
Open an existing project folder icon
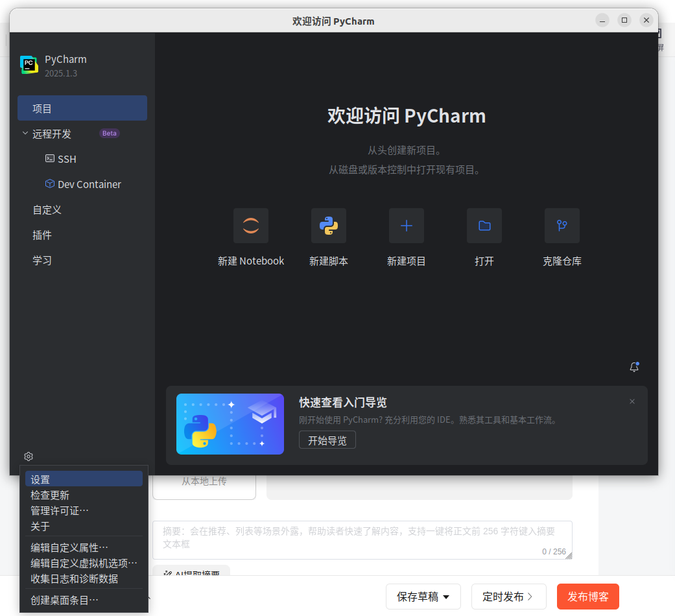point(484,226)
